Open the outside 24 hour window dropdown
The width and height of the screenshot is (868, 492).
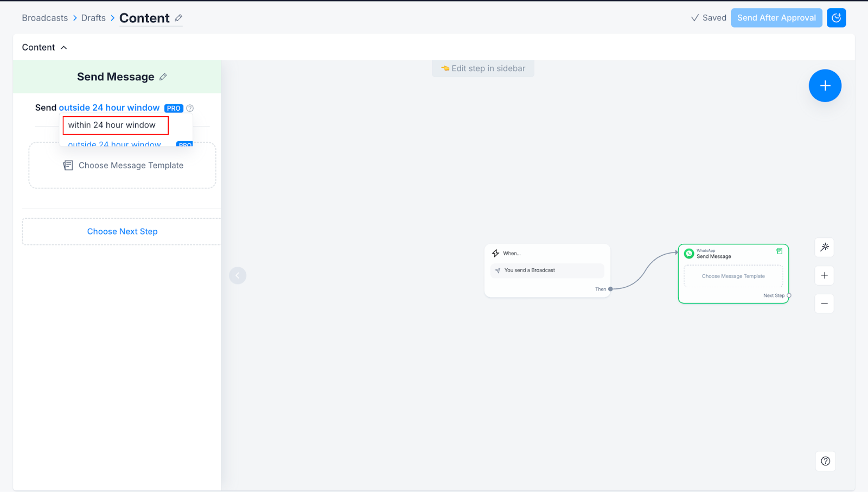(x=109, y=108)
